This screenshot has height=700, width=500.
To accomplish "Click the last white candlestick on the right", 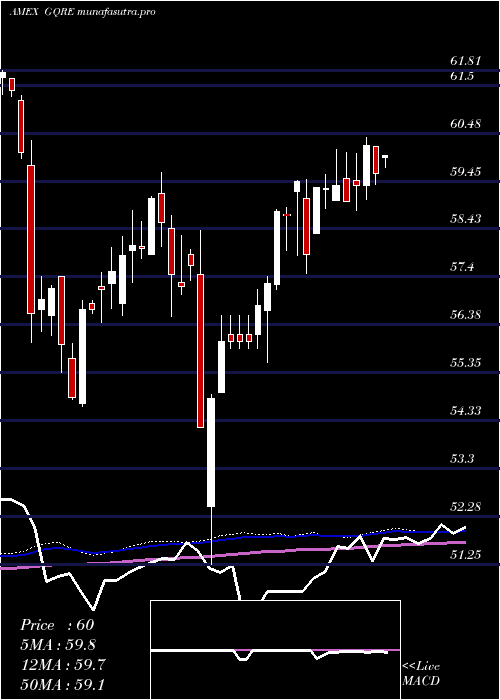I will click(x=385, y=161).
